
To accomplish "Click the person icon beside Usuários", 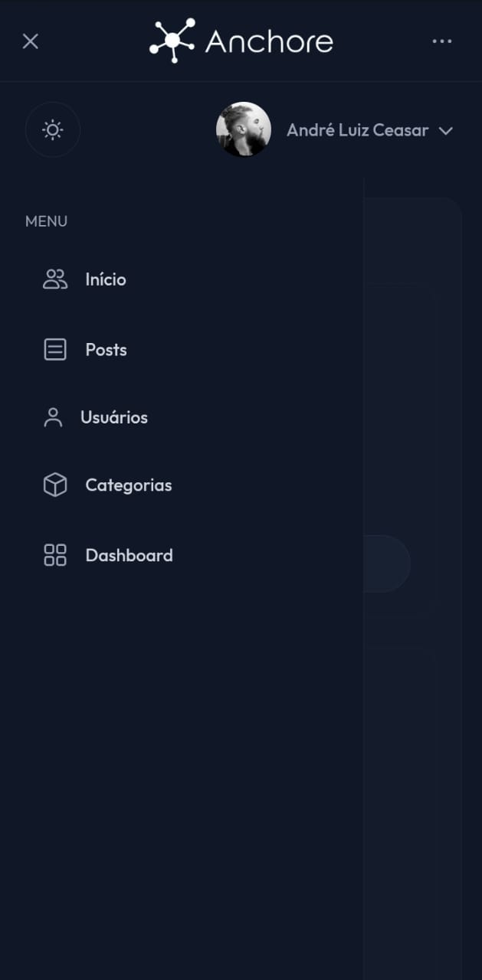I will click(x=53, y=417).
